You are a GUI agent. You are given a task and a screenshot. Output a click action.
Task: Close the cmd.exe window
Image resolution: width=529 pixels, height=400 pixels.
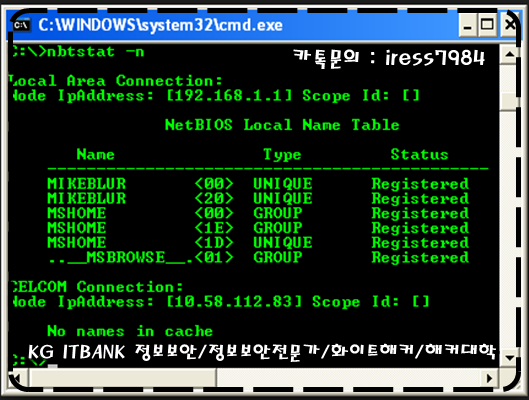pyautogui.click(x=509, y=25)
